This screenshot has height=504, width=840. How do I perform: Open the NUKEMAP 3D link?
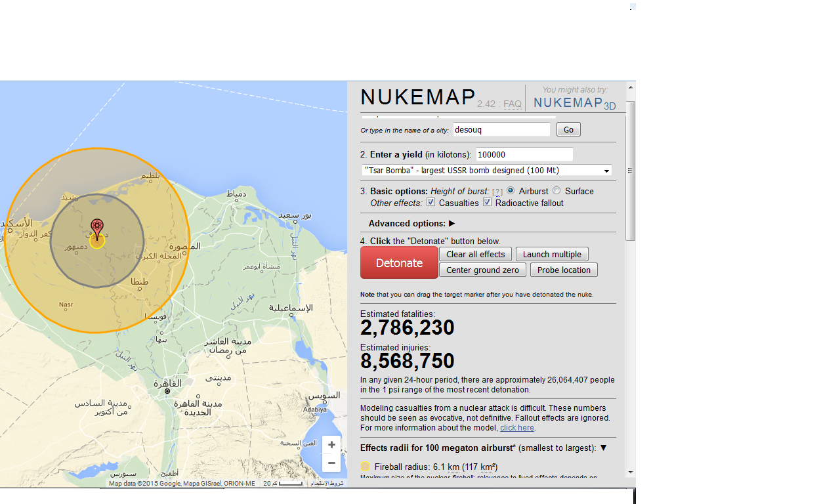coord(574,102)
